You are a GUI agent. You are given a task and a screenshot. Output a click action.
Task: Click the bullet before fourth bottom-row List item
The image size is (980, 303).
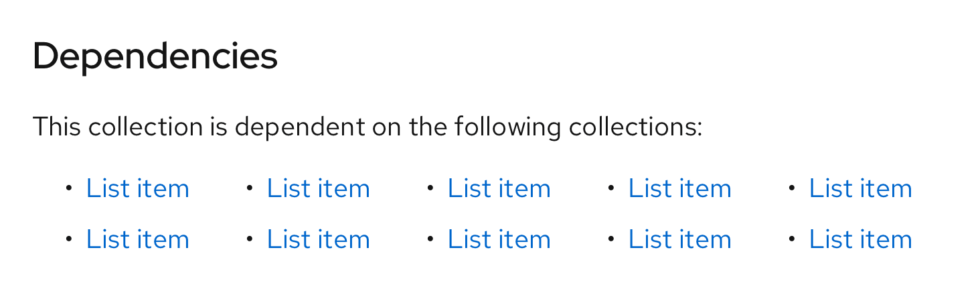610,239
